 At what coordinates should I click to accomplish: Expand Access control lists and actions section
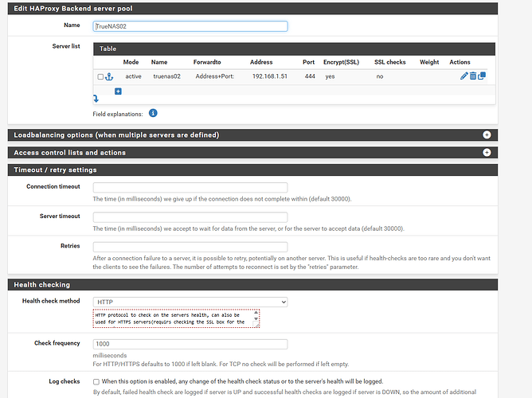point(486,152)
